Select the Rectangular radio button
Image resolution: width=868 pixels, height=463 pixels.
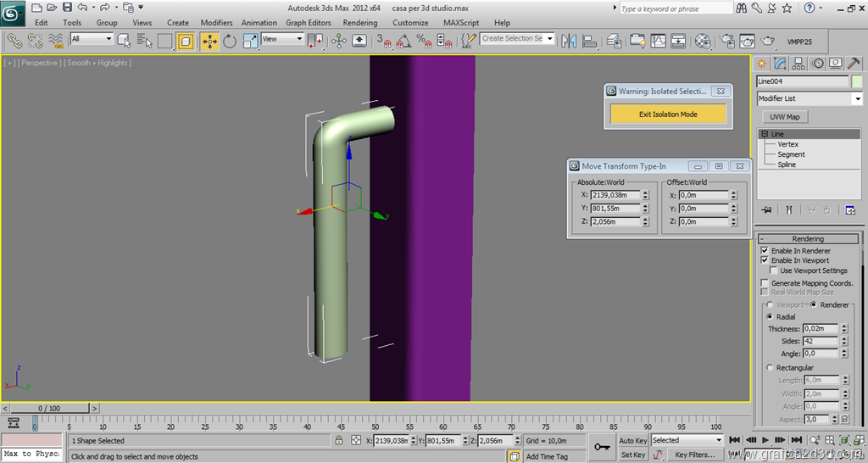click(x=770, y=367)
